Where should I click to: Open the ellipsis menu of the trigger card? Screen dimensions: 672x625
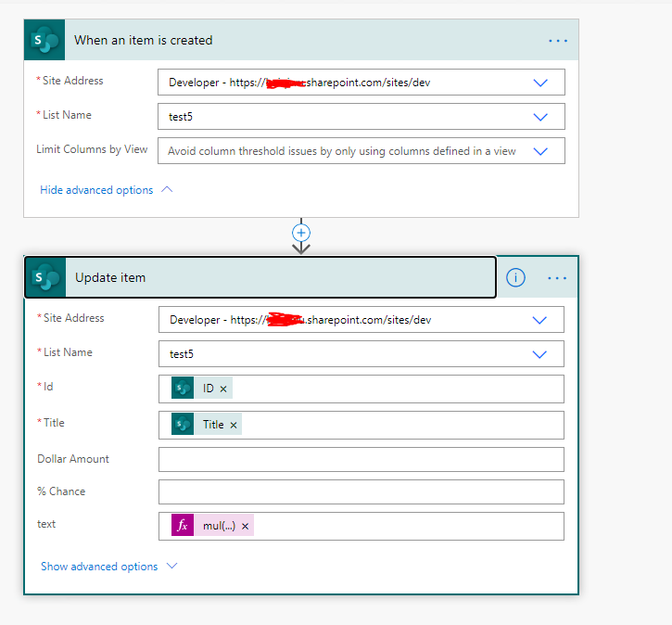click(558, 41)
